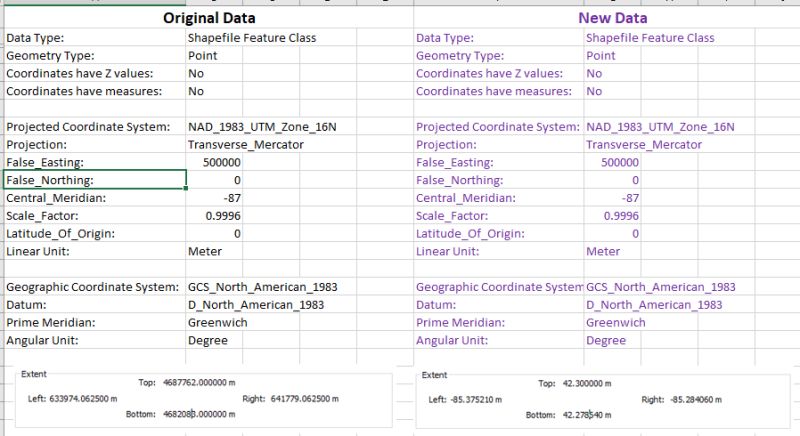Select Original Data 'Prime Meridian:' label
The width and height of the screenshot is (800, 436).
pyautogui.click(x=95, y=323)
